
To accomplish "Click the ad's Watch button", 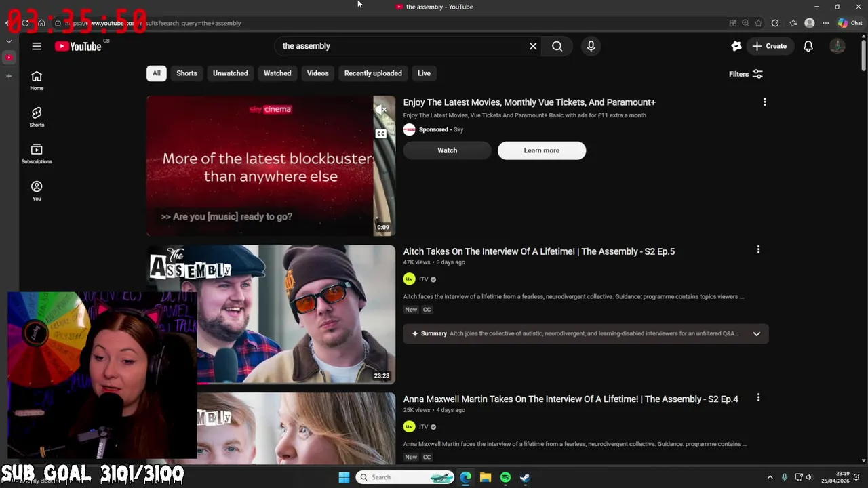I will click(447, 150).
